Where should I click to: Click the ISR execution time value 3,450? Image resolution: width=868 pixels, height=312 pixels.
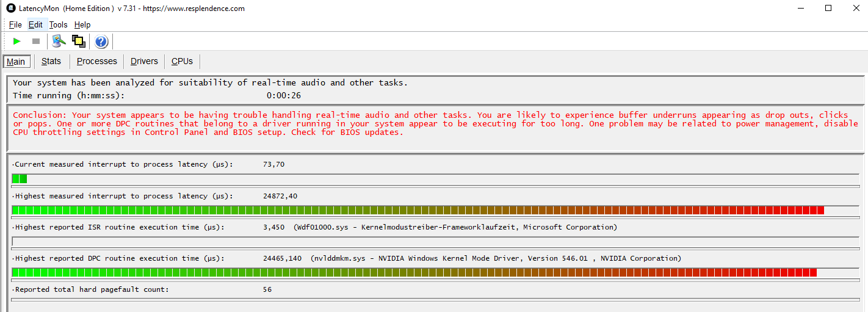273,227
